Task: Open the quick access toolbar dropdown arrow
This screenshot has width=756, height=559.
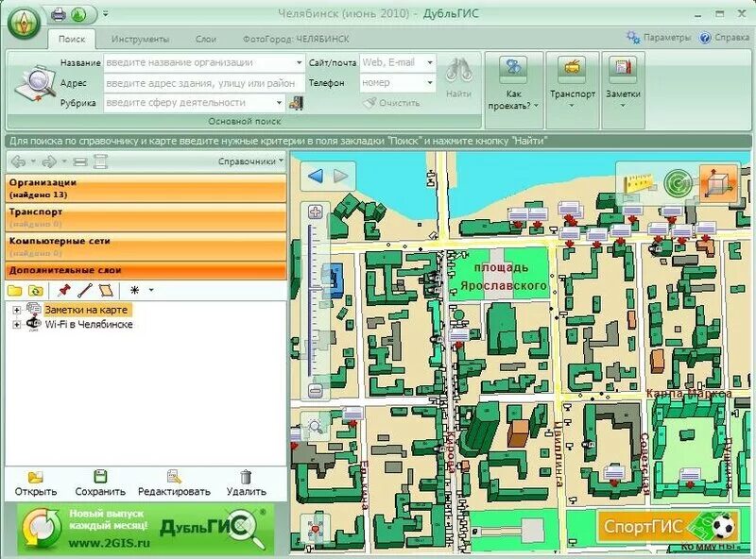Action: coord(105,14)
